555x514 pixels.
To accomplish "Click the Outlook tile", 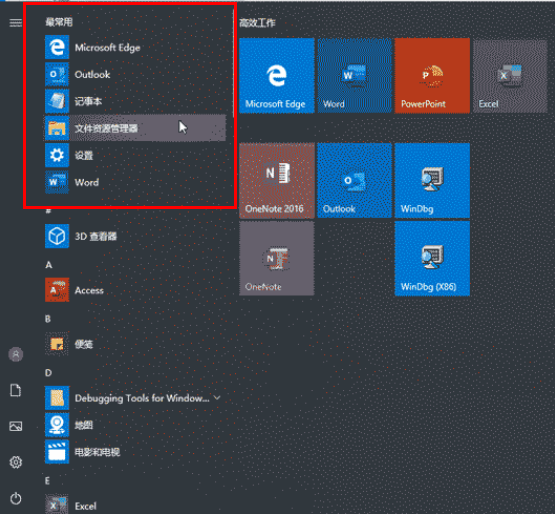I will [355, 181].
